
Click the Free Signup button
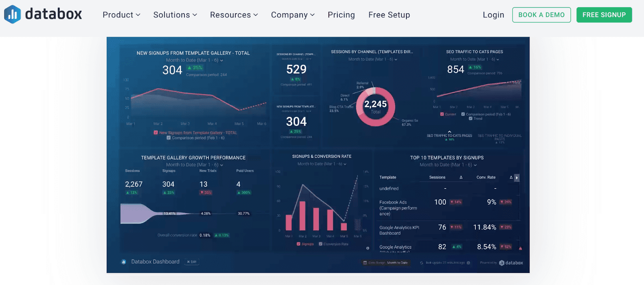tap(604, 15)
